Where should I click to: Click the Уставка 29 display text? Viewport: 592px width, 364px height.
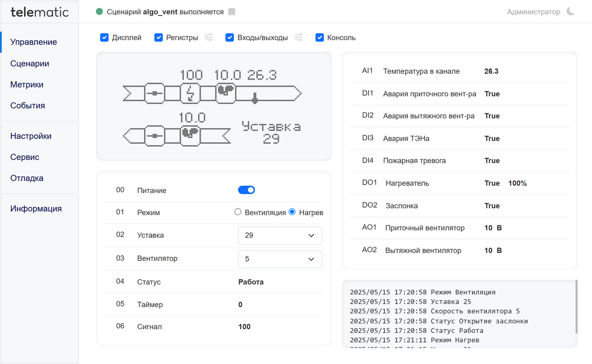pyautogui.click(x=271, y=133)
